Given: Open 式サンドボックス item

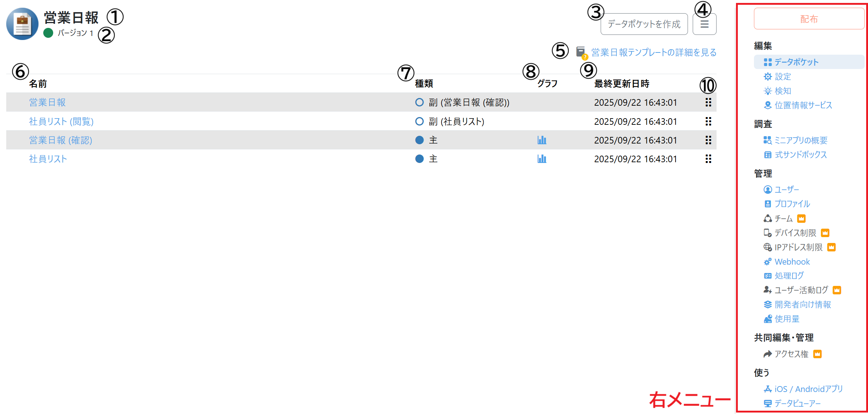Looking at the screenshot, I should [800, 155].
